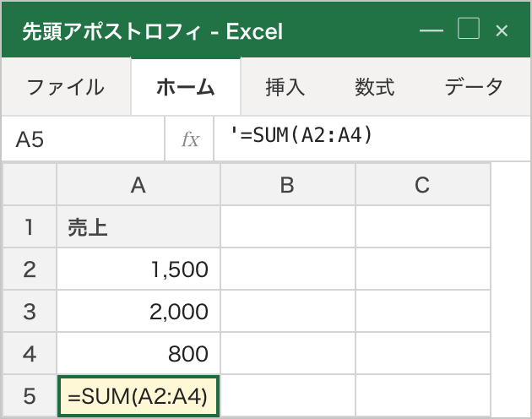Click the select-all corner of grid
Viewport: 532px width, 419px height.
tap(30, 185)
